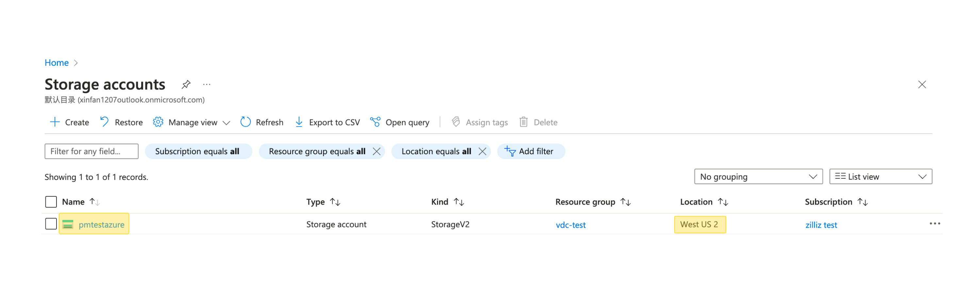This screenshot has height=293, width=980.
Task: Click the West US 2 location cell
Action: click(x=699, y=224)
